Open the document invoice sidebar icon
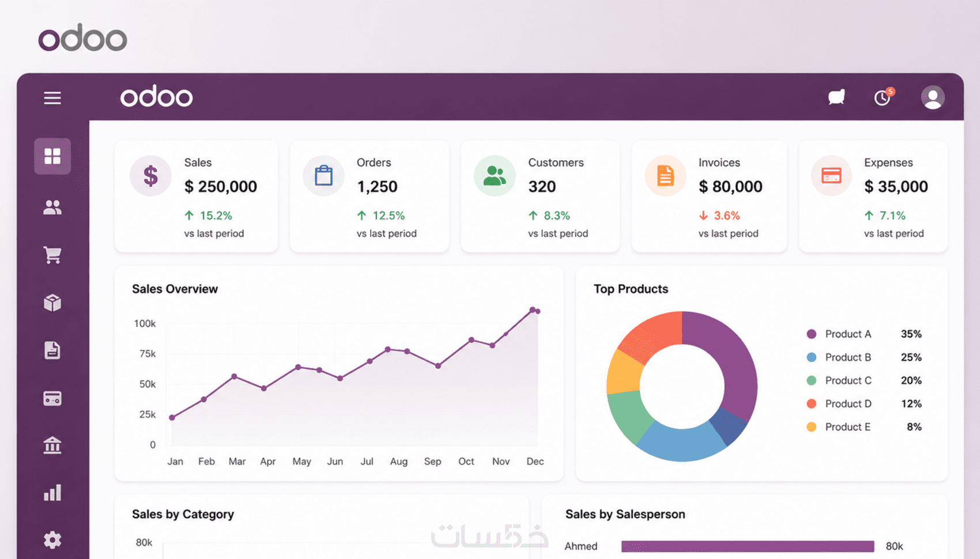 pos(52,350)
